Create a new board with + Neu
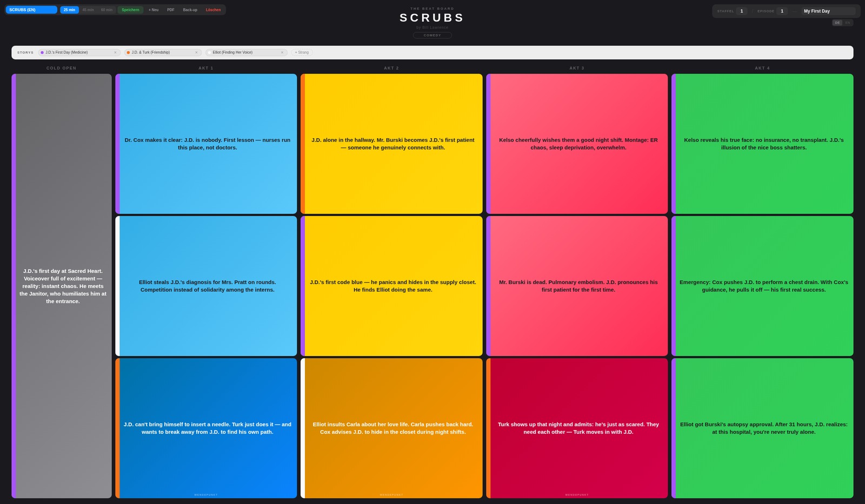 coord(154,10)
